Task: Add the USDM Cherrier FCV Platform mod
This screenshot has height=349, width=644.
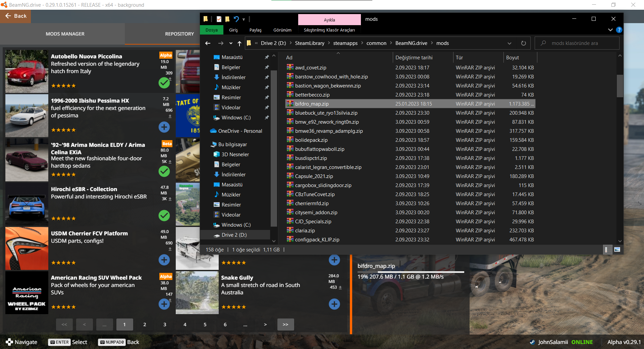Action: click(164, 259)
